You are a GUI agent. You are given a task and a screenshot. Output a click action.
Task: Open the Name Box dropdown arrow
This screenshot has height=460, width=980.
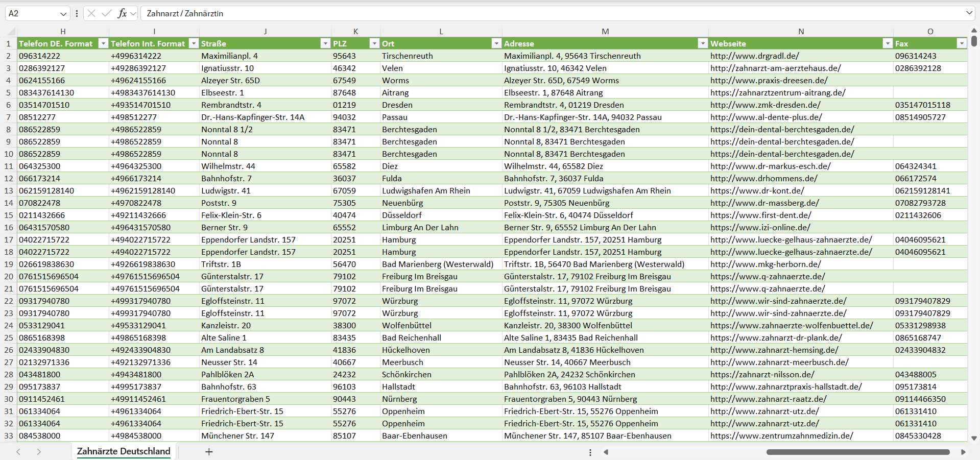(63, 13)
